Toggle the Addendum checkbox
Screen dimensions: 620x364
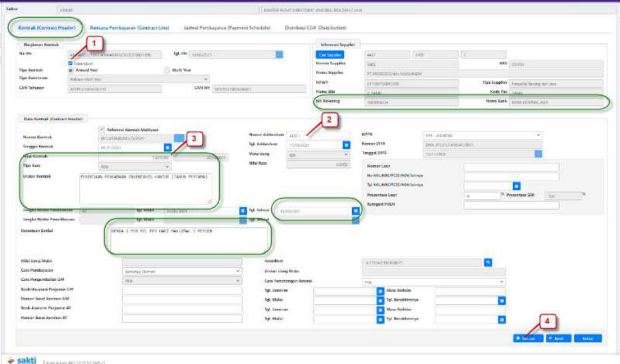(x=70, y=62)
